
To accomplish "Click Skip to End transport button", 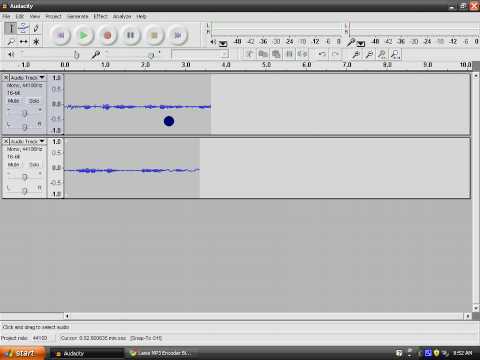I will click(178, 35).
